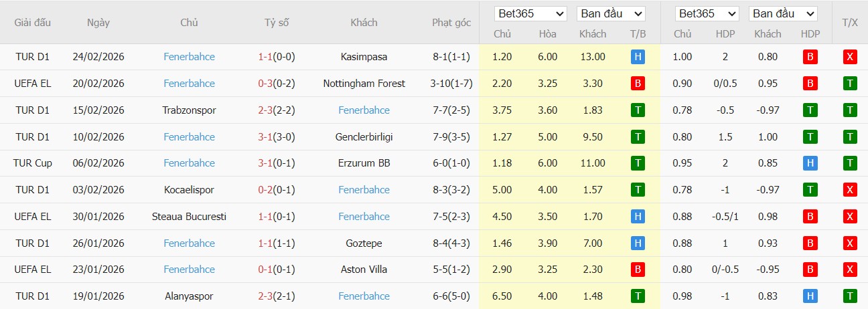868x309 pixels.
Task: Click red B handicap badge in Goztepe row
Action: click(x=810, y=243)
